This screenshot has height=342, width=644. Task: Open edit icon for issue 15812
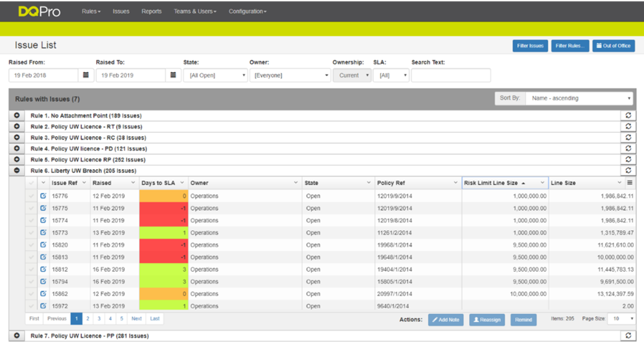(43, 269)
